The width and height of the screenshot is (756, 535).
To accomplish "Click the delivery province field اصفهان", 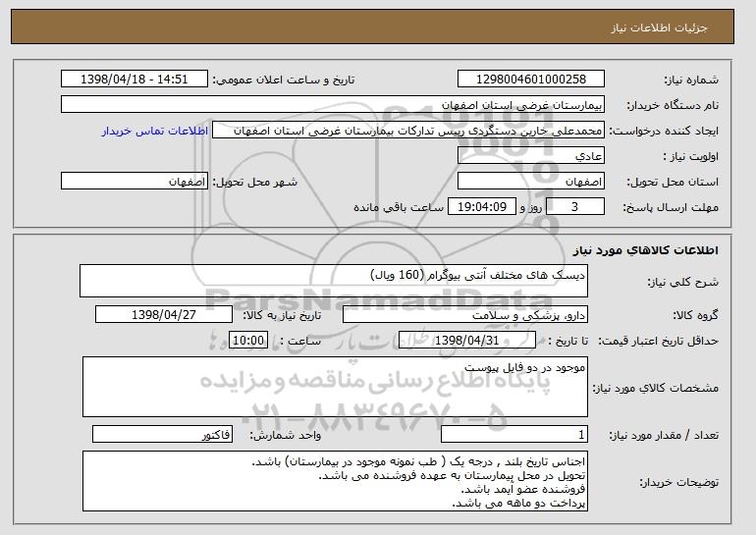I will click(531, 182).
